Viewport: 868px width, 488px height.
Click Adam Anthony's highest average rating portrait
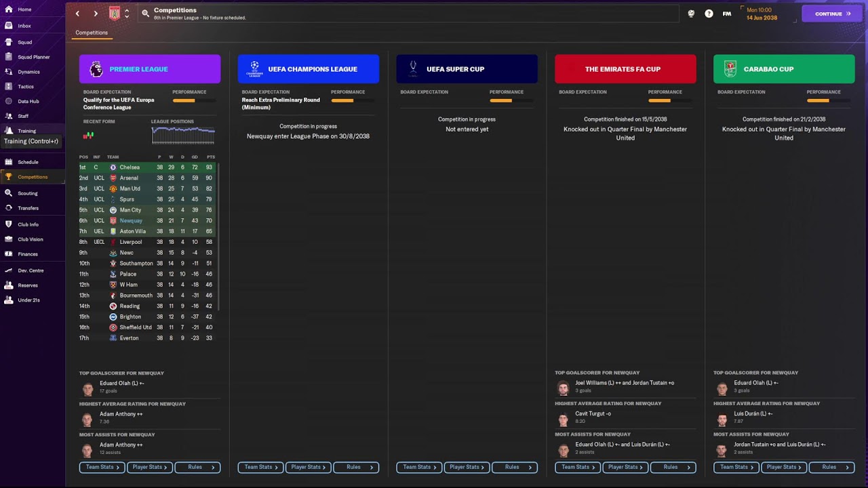point(87,420)
